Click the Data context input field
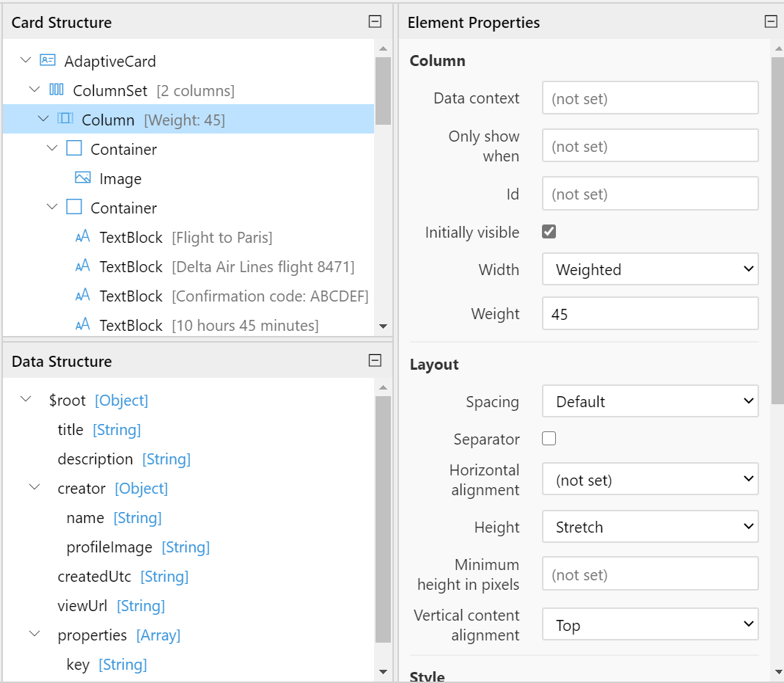 point(650,98)
